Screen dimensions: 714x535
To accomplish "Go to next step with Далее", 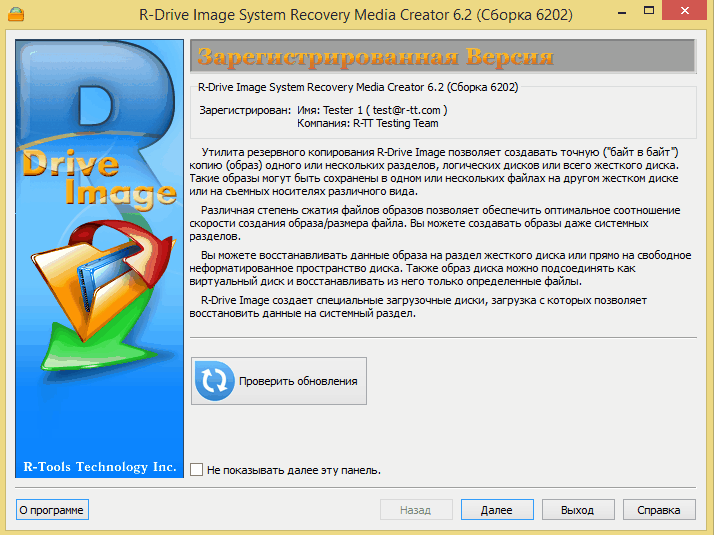I will pyautogui.click(x=497, y=510).
